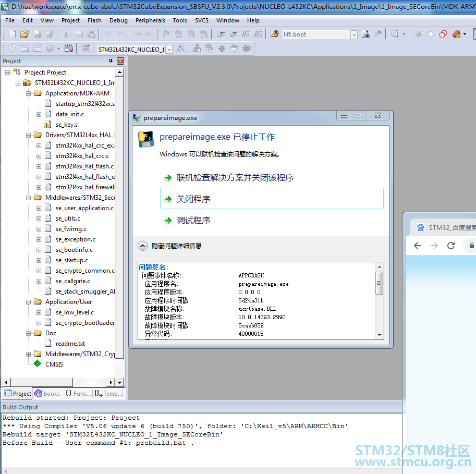The height and width of the screenshot is (474, 476).
Task: Click the Indent selection icon
Action: [221, 34]
